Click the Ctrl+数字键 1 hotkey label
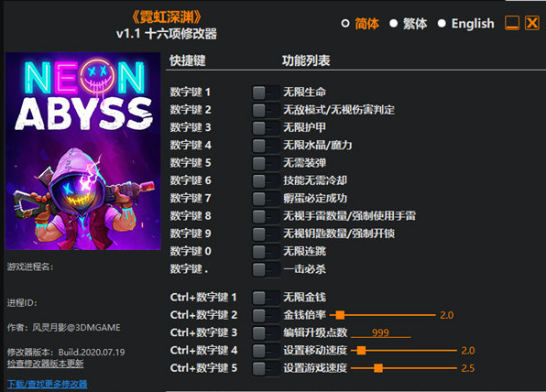The height and width of the screenshot is (392, 546). click(x=203, y=298)
